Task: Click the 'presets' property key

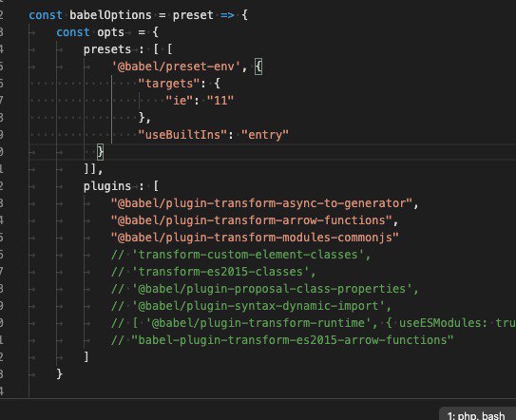Action: pos(107,49)
